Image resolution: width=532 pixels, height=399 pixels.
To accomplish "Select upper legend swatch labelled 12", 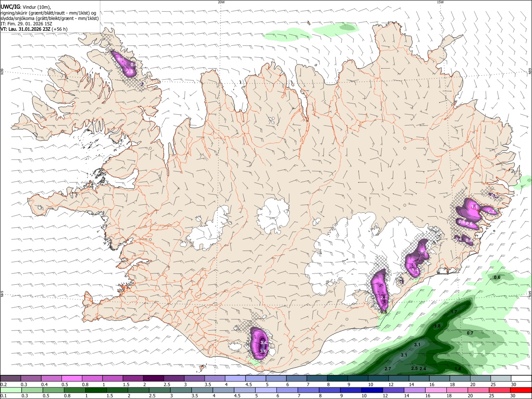I will pyautogui.click(x=398, y=379).
